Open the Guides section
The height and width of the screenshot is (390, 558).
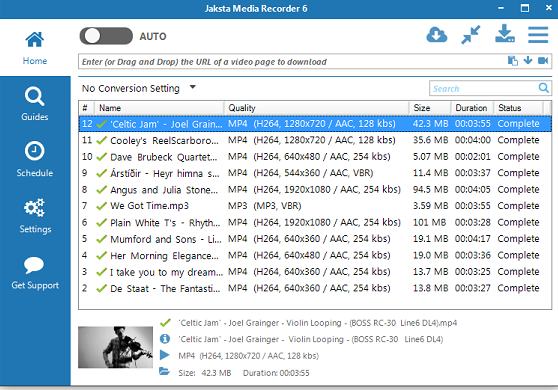35,104
